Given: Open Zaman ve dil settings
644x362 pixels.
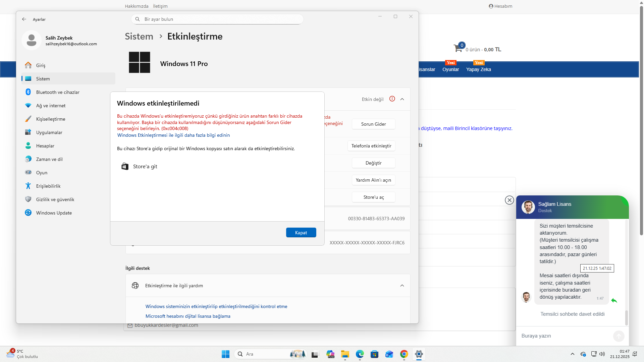Looking at the screenshot, I should pos(68,159).
